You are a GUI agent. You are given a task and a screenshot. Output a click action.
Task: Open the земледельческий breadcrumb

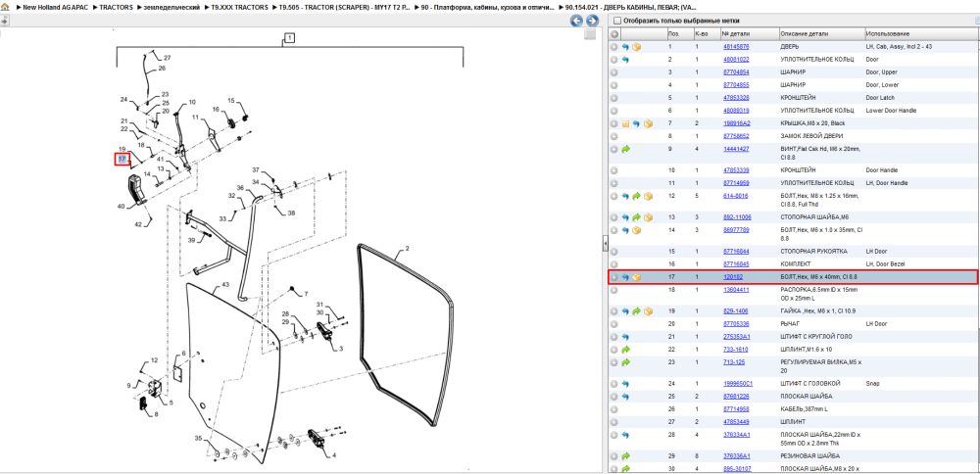171,7
